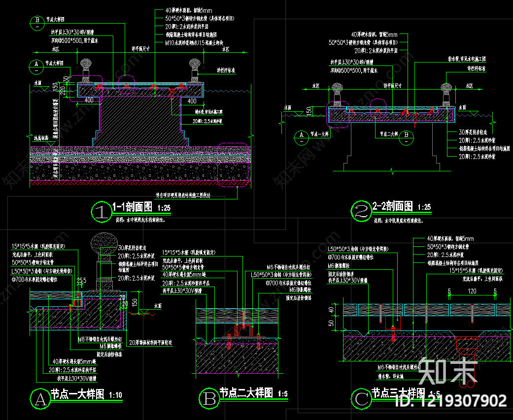Click the '节点一大样' callout in 2-2 section

(x=320, y=134)
